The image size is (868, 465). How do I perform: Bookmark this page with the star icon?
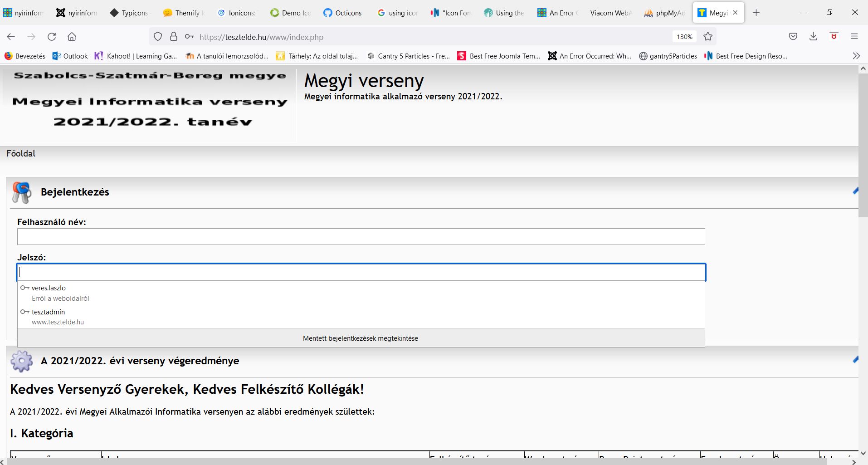[707, 37]
